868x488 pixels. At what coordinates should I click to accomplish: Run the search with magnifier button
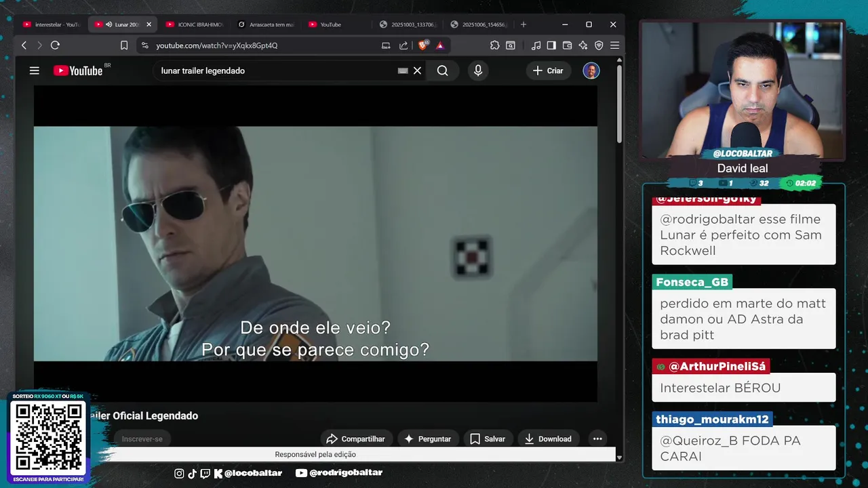(443, 70)
